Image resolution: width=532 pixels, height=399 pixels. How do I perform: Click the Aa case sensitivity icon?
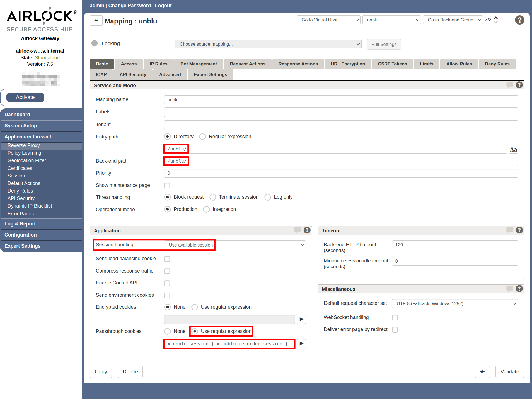click(513, 149)
